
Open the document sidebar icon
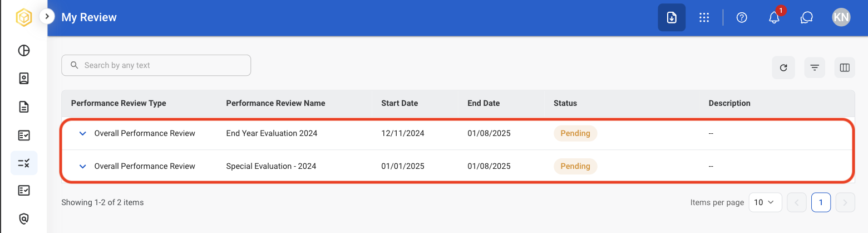click(x=24, y=107)
